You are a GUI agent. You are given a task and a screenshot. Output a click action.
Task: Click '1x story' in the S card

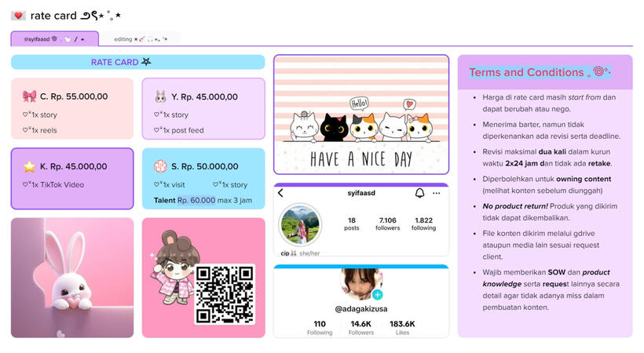[x=235, y=184]
